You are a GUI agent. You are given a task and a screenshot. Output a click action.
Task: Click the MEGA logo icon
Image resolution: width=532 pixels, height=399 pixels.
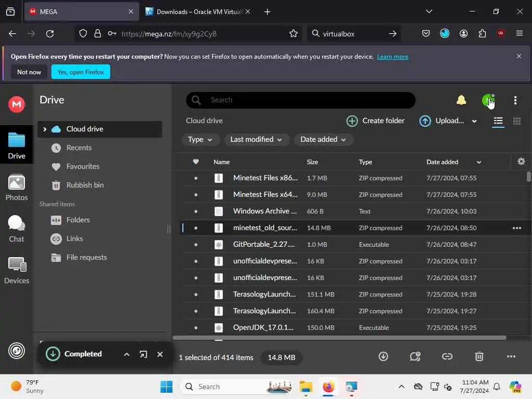16,104
